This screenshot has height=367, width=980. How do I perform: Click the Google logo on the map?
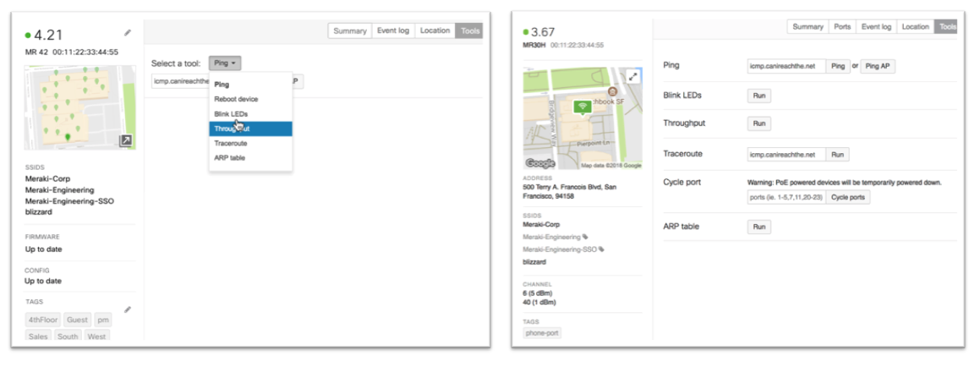click(540, 163)
